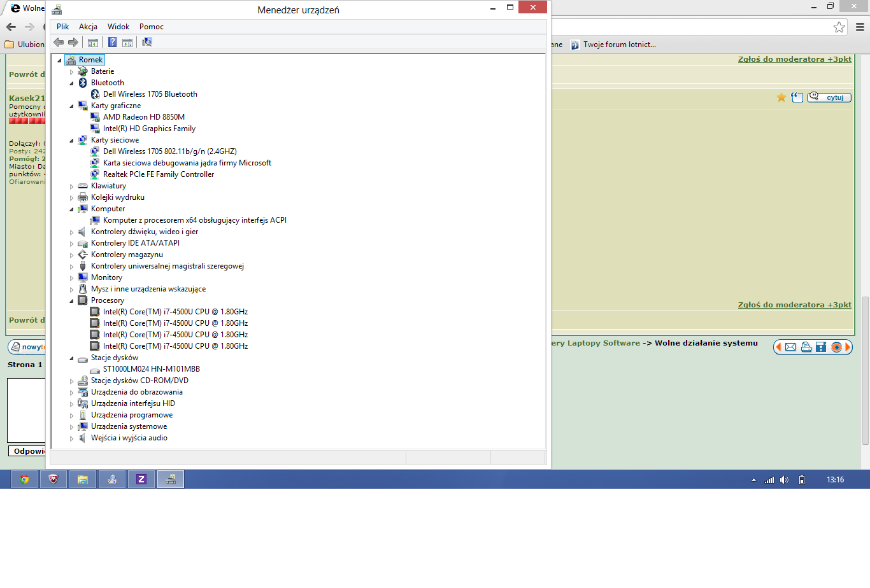Click the Urządzenia systemowe icon
Screen dimensions: 870x588
(83, 426)
